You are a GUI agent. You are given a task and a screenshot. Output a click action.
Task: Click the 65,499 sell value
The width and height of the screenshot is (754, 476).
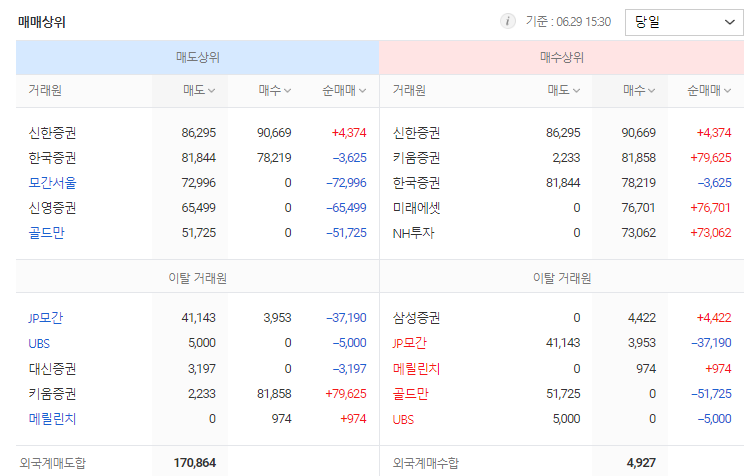(199, 208)
